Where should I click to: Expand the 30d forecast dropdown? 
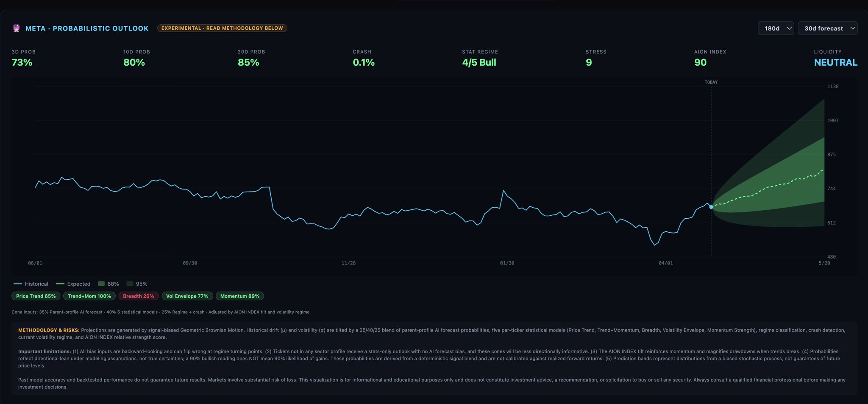(x=827, y=28)
